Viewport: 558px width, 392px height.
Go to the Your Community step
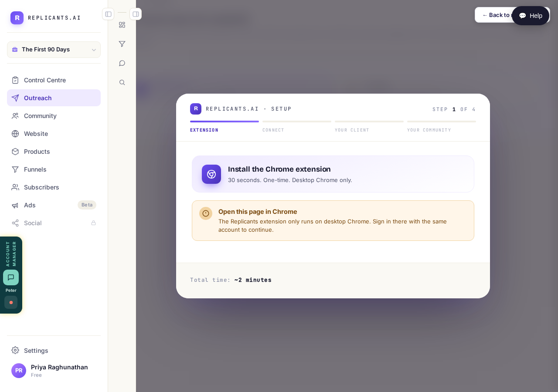click(442, 127)
